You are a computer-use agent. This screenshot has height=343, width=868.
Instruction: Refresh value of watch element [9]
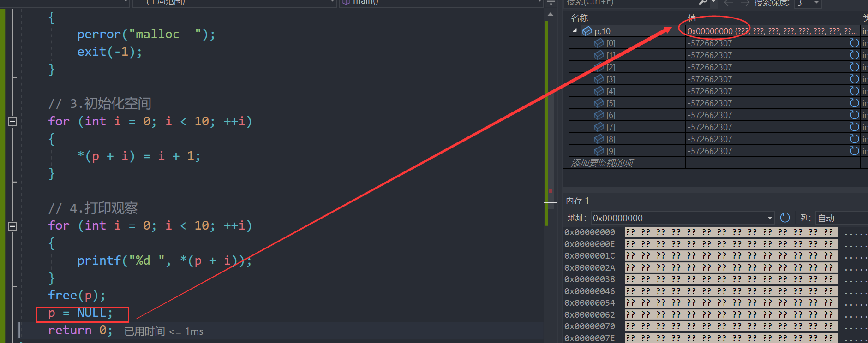(854, 151)
